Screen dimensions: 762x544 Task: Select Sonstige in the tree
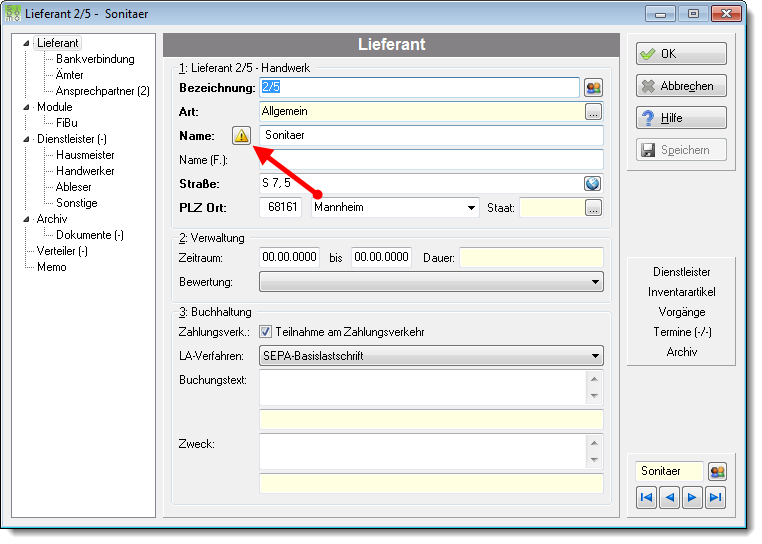[77, 203]
